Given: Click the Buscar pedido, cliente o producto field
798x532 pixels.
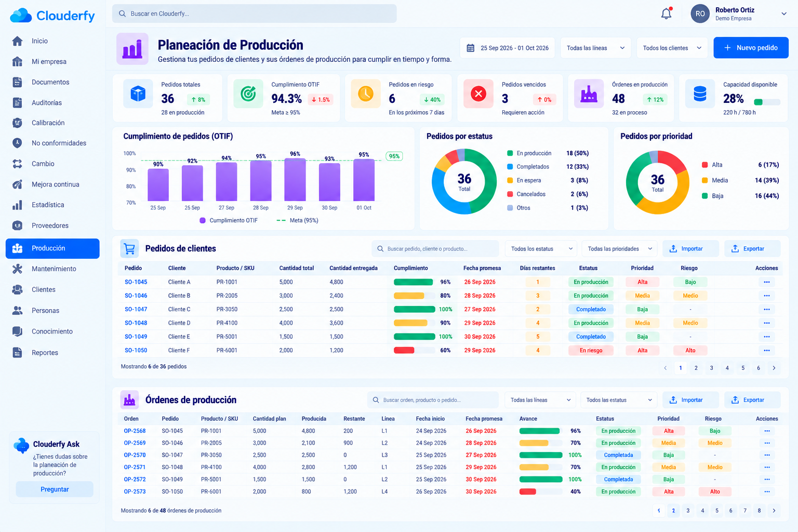Looking at the screenshot, I should click(435, 249).
